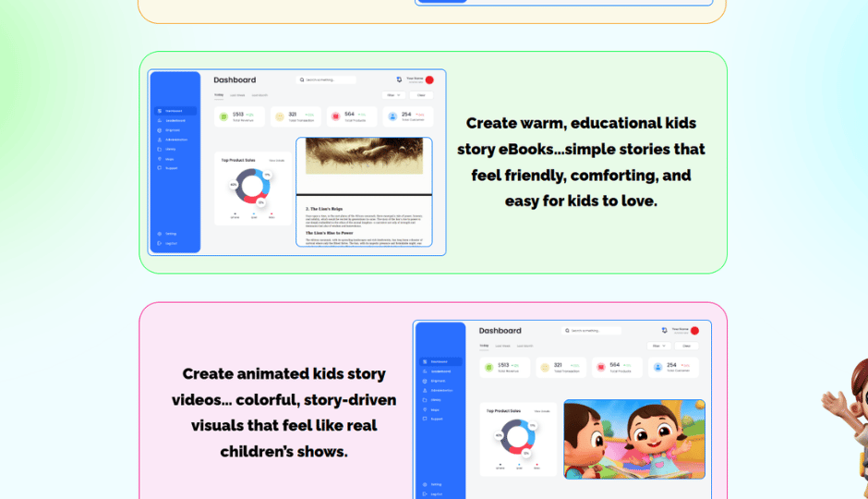Image resolution: width=868 pixels, height=499 pixels.
Task: Click Dashboard title in pink card mockup
Action: (x=500, y=331)
